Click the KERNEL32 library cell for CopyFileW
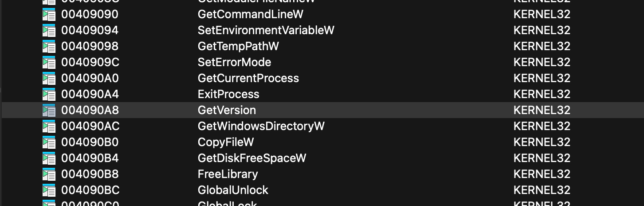644x206 pixels. pos(542,143)
